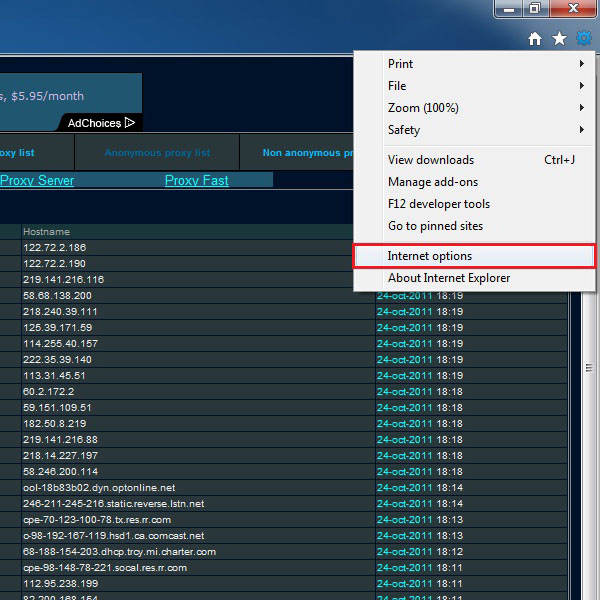Viewport: 600px width, 600px height.
Task: Select hostname 113.31.45.51
Action: click(x=54, y=375)
